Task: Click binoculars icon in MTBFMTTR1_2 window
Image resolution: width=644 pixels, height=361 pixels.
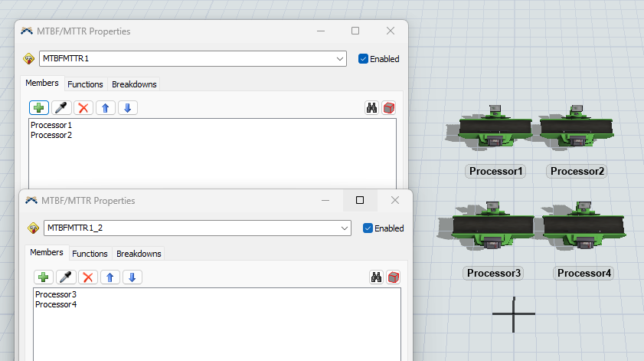Action: click(x=376, y=277)
